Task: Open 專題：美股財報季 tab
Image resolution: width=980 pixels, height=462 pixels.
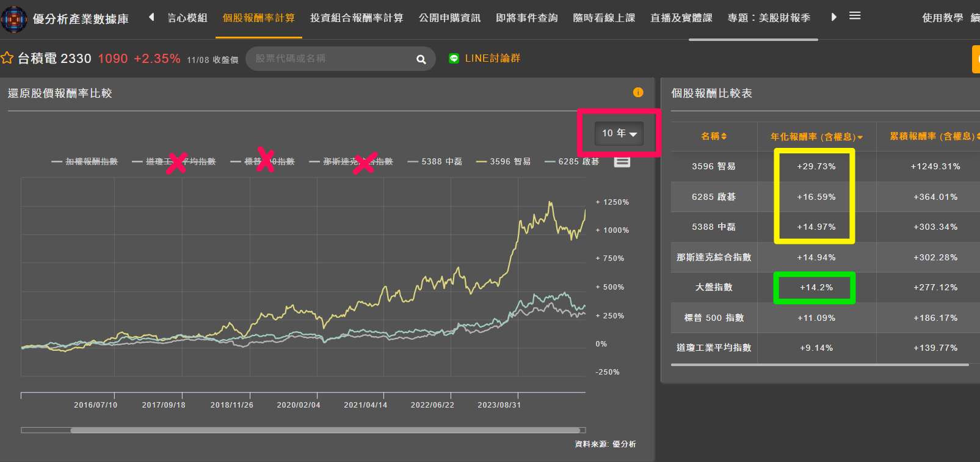Action: coord(769,18)
